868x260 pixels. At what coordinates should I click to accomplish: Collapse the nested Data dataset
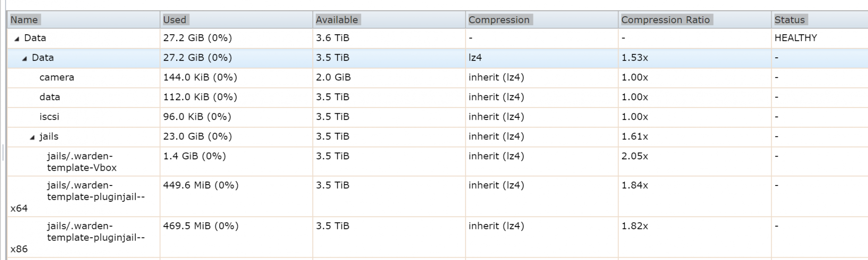(x=24, y=59)
